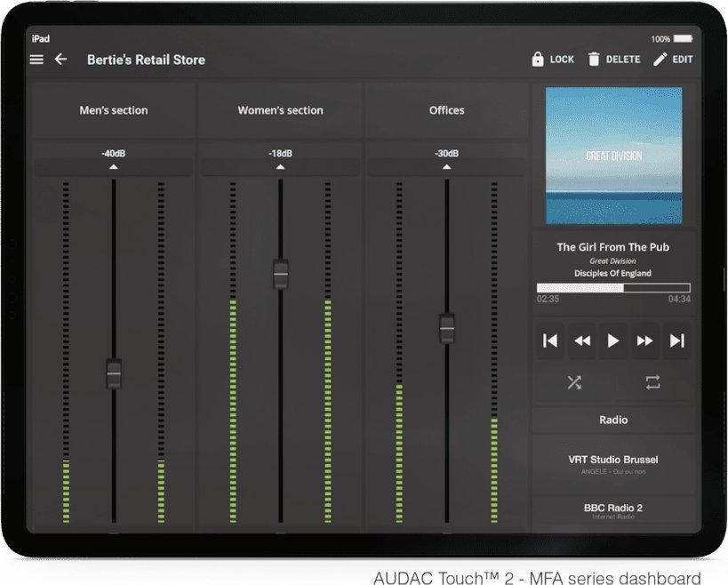This screenshot has width=728, height=585.
Task: Choose the VRT Studio Brussel station
Action: pyautogui.click(x=613, y=464)
